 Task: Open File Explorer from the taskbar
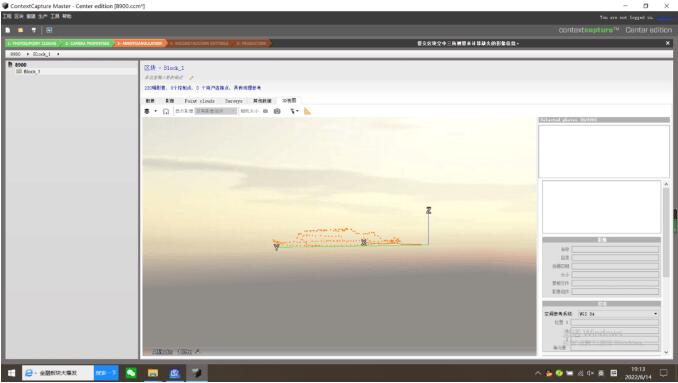tap(153, 373)
